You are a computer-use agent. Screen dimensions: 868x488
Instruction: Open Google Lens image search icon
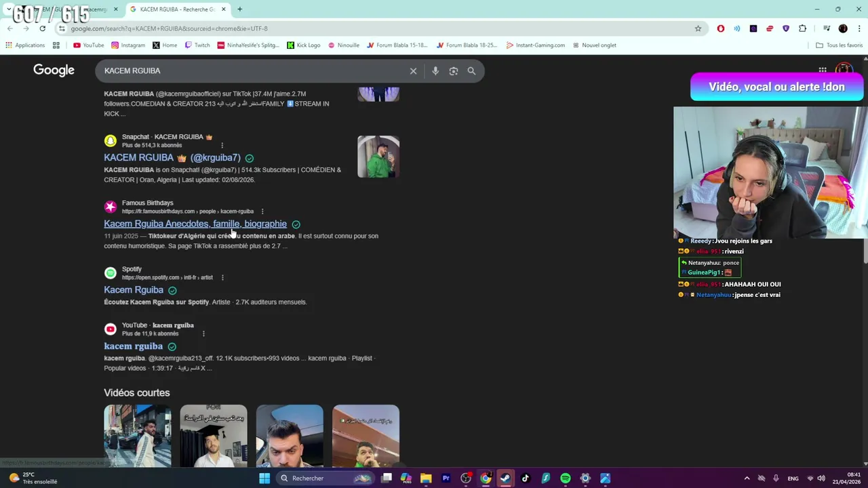pos(454,70)
